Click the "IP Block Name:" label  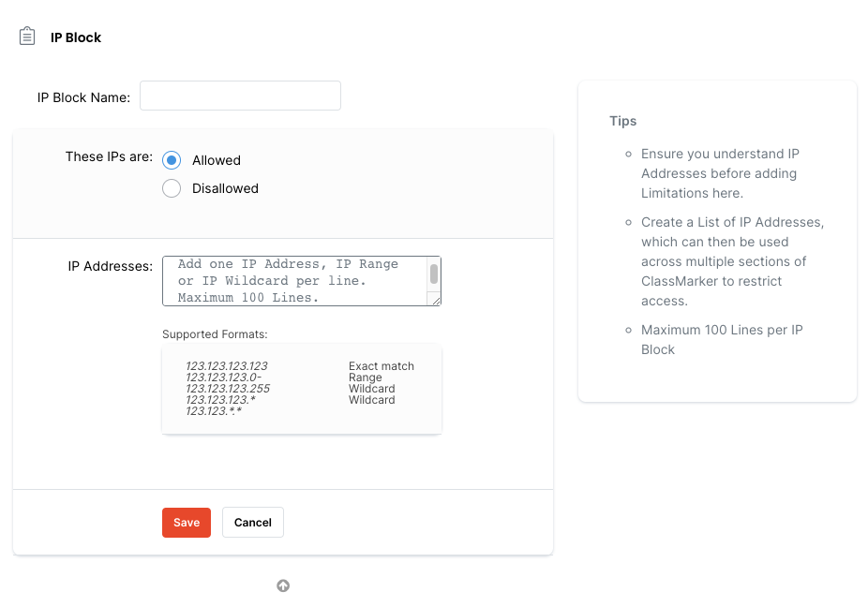pyautogui.click(x=83, y=97)
